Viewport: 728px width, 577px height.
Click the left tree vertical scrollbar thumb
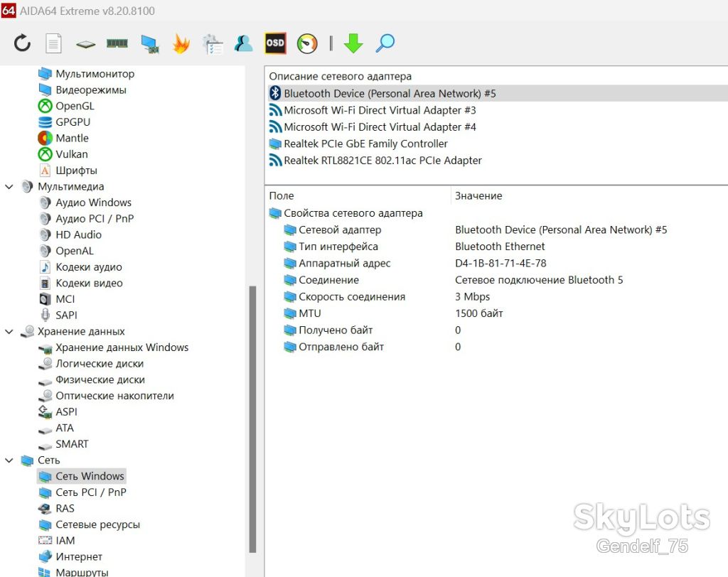tap(252, 419)
